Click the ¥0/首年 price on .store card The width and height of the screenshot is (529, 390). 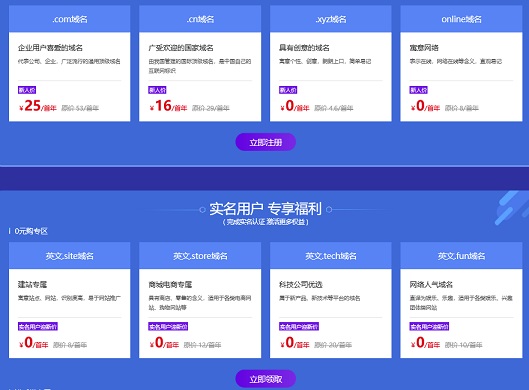coord(164,343)
